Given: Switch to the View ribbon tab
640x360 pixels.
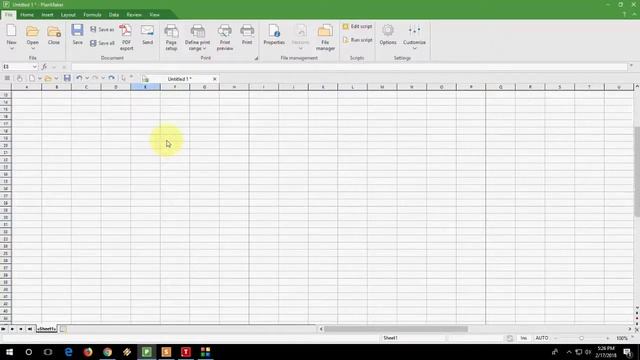Looking at the screenshot, I should 154,15.
